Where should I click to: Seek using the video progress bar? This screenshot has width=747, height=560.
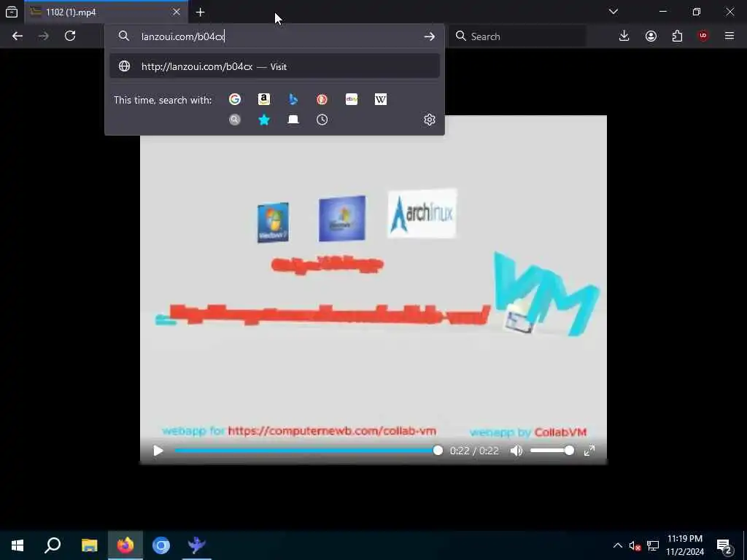pyautogui.click(x=306, y=451)
